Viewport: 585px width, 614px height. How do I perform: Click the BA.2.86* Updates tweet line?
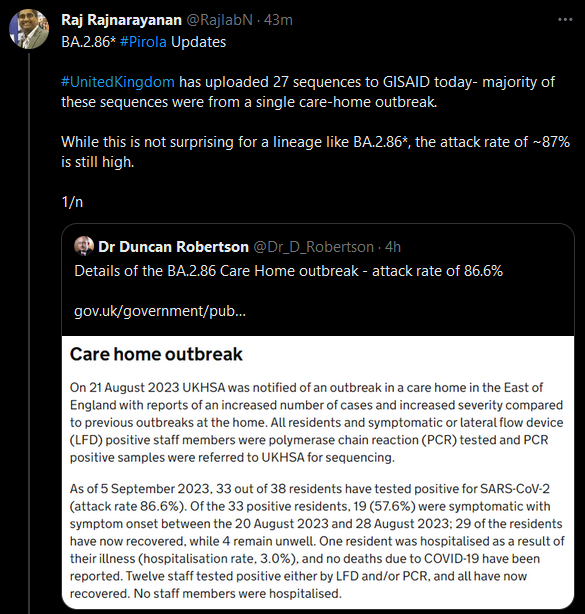tap(143, 42)
